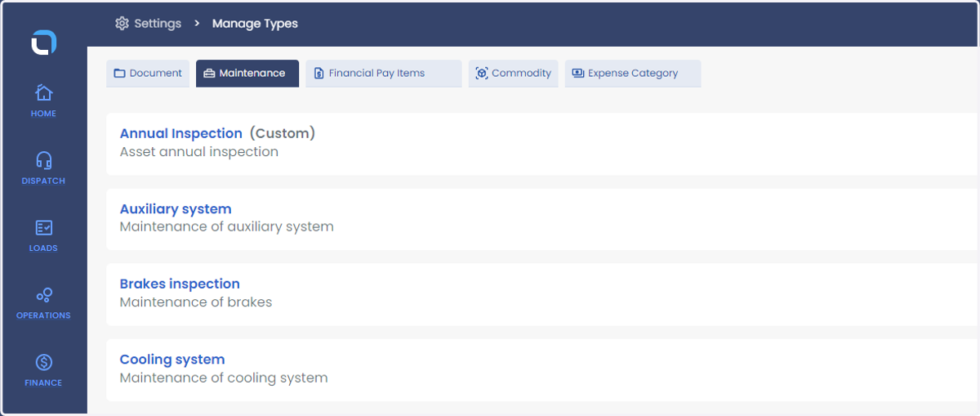
Task: Click the Settings gear icon in breadcrumb
Action: (x=122, y=23)
